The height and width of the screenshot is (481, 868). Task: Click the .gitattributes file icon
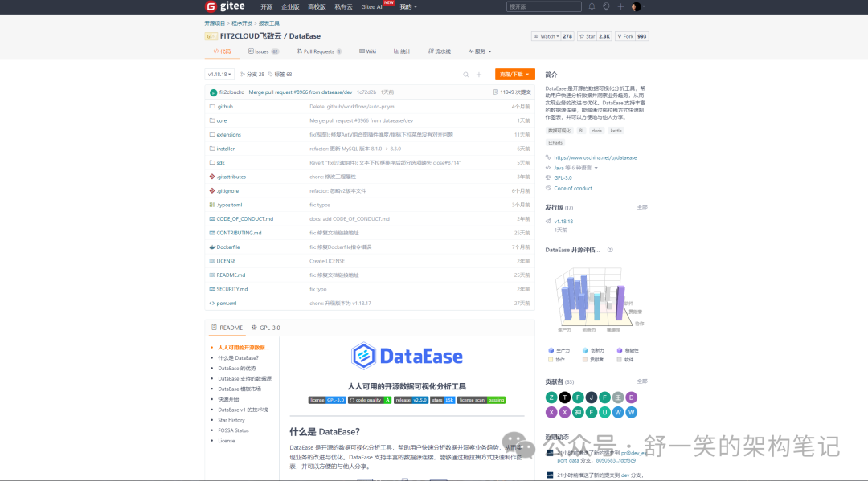(x=212, y=177)
